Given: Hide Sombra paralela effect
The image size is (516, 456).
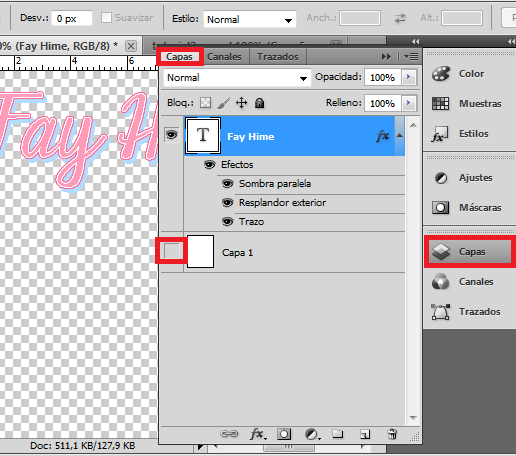Looking at the screenshot, I should click(227, 184).
